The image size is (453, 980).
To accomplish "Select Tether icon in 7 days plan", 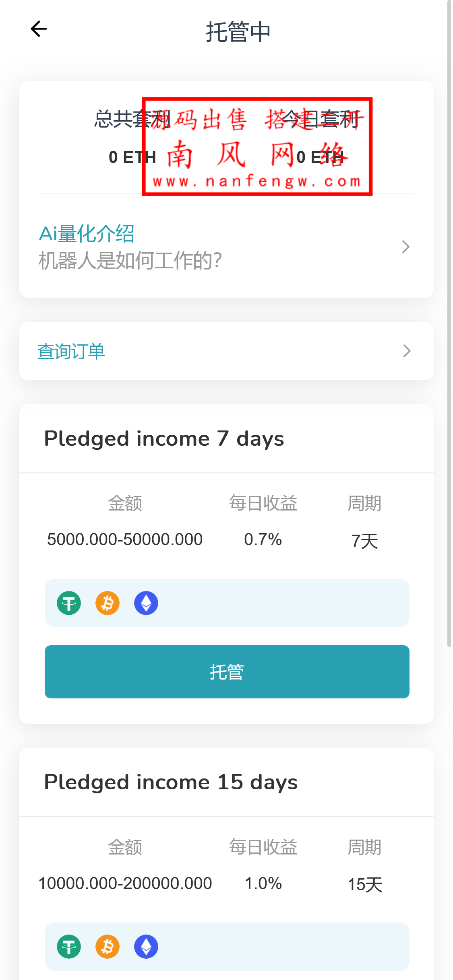I will point(69,603).
